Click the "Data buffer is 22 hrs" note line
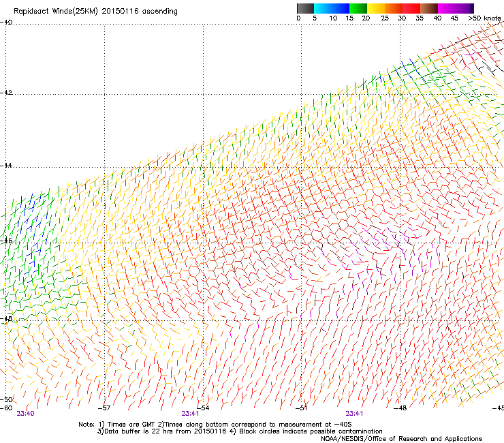This screenshot has width=504, height=443. pyautogui.click(x=240, y=431)
